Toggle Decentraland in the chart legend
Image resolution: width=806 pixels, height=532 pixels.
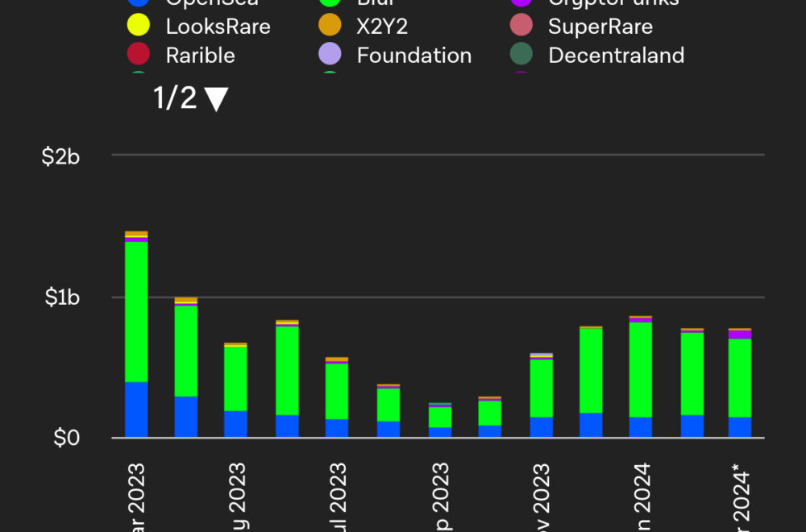596,55
